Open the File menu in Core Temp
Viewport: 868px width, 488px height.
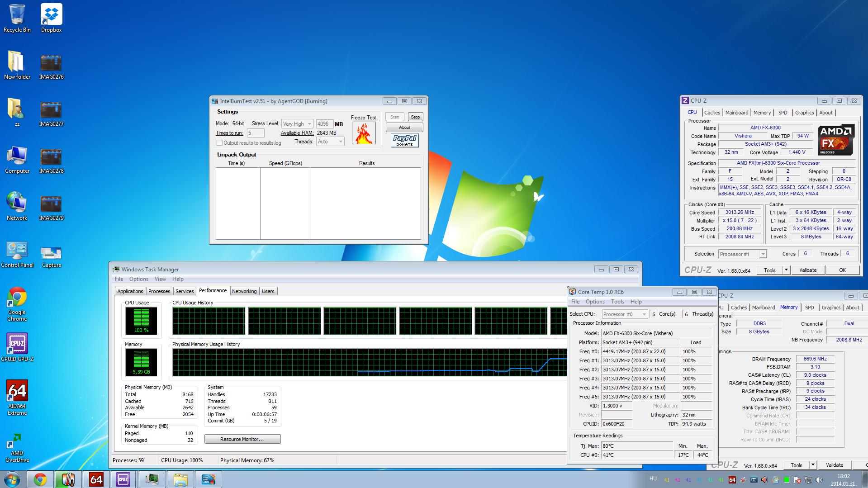[575, 302]
